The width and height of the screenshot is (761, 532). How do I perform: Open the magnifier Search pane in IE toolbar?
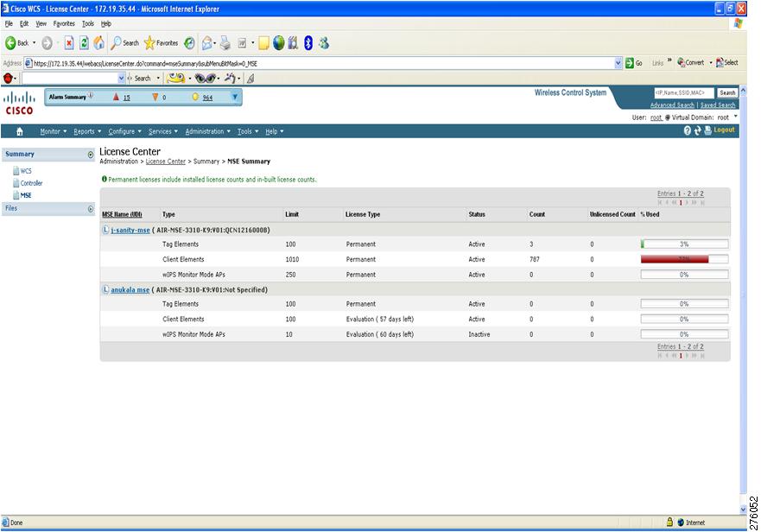tap(124, 43)
